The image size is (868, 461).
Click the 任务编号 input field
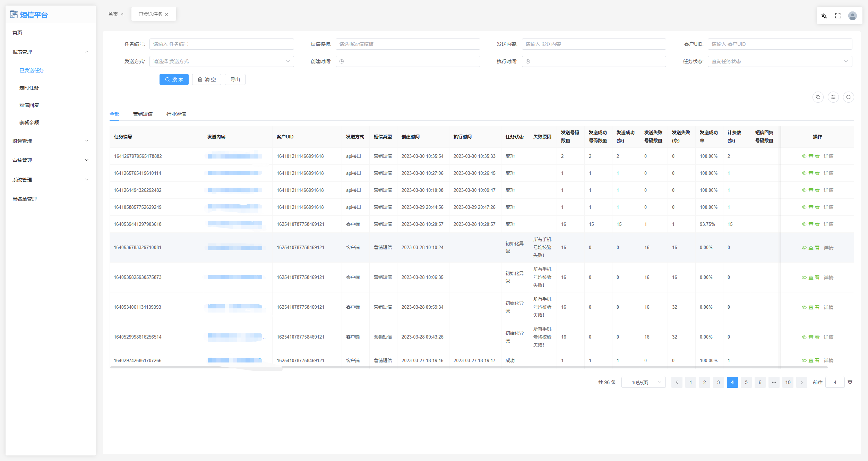click(x=222, y=44)
